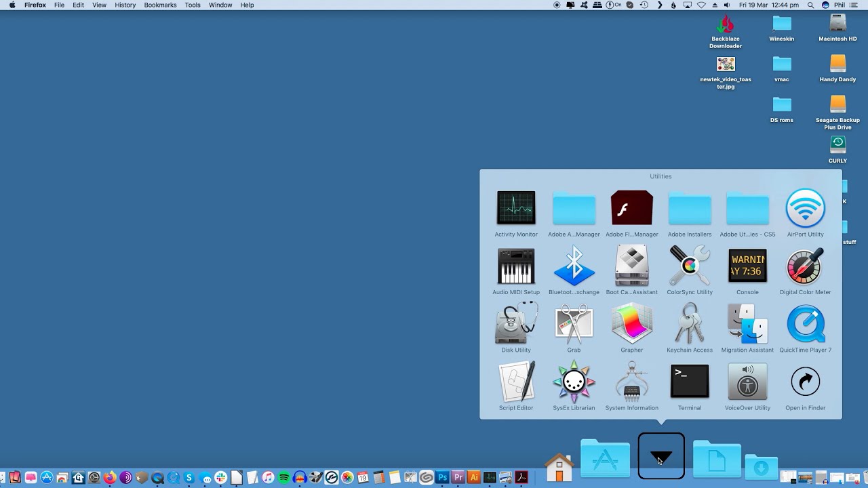
Task: Launch Adobe Flash Player Install Manager
Action: (632, 207)
